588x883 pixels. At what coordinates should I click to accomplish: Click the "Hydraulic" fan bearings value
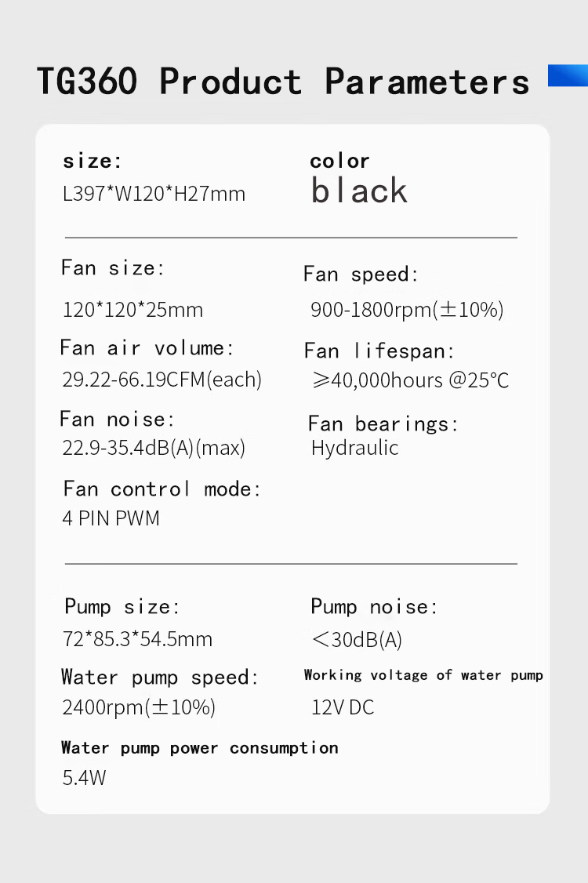(x=354, y=449)
